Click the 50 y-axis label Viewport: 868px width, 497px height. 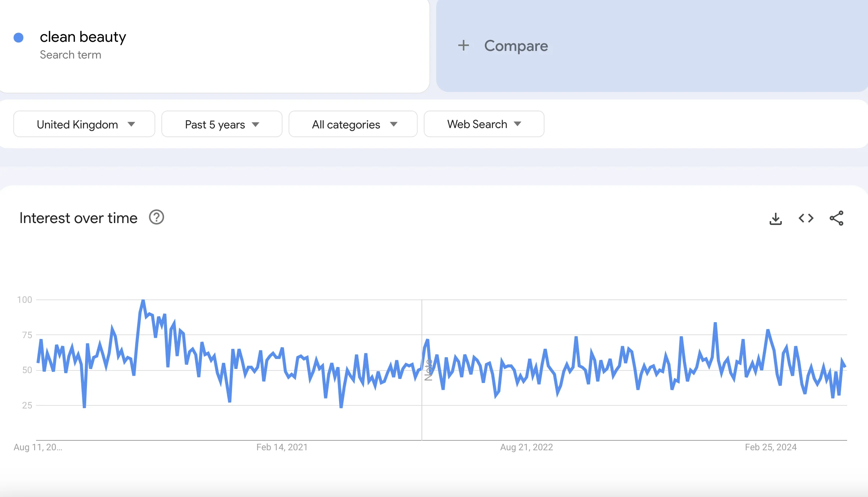click(27, 370)
